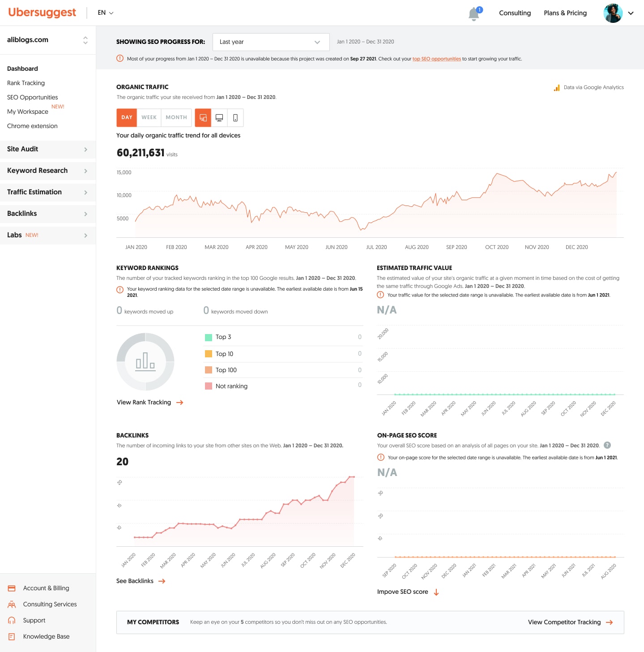644x652 pixels.
Task: Select mobile device traffic icon
Action: [235, 118]
